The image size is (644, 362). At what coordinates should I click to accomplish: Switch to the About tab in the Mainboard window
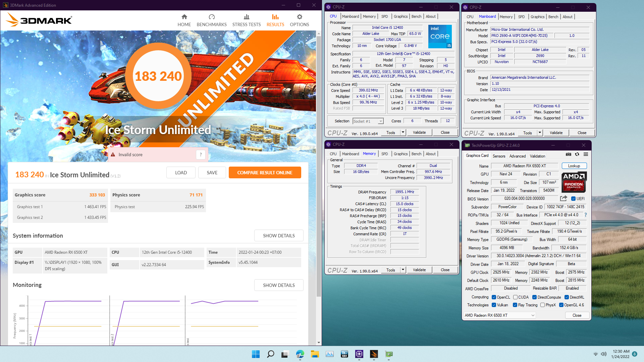[568, 17]
